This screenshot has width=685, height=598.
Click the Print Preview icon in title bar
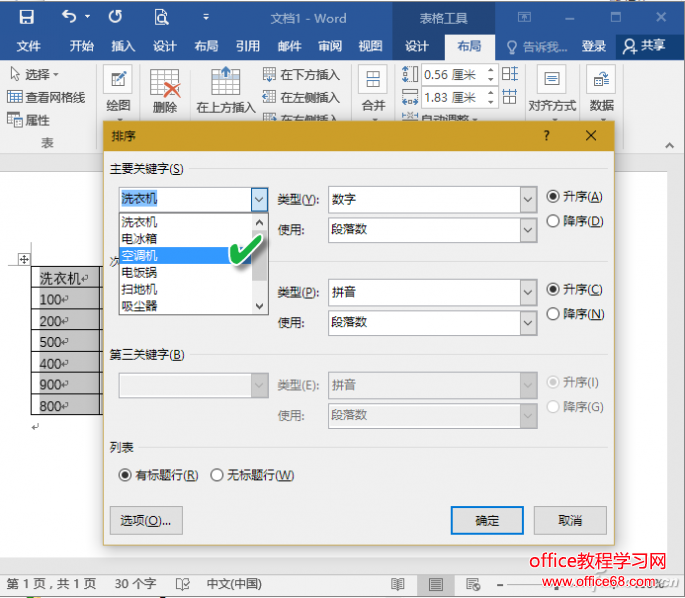coord(161,17)
